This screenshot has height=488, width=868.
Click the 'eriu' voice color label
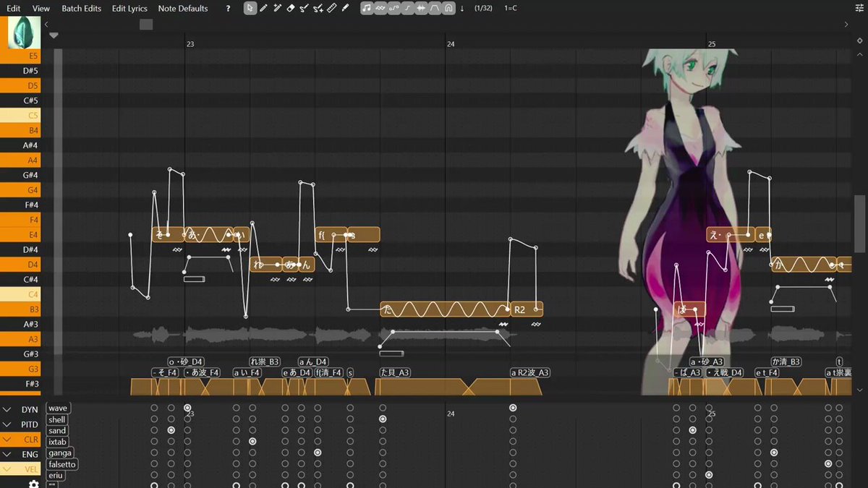pos(56,476)
